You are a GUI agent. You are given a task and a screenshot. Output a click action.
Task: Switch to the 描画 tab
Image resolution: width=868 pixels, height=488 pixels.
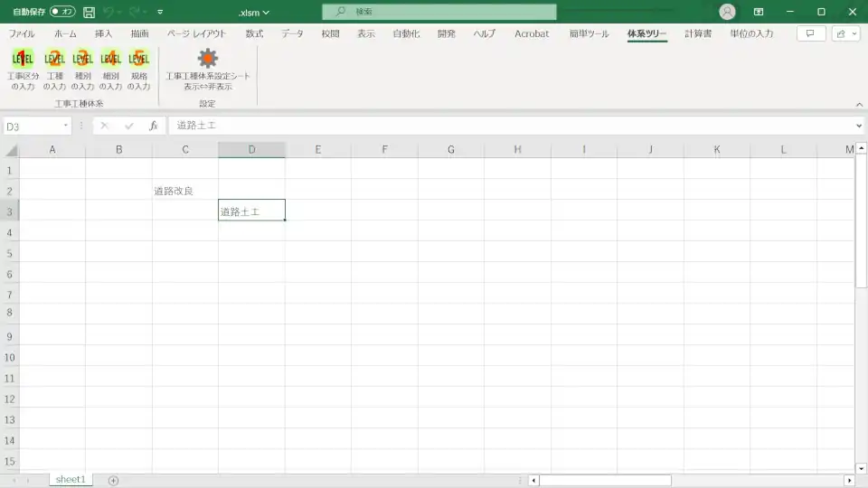(x=139, y=33)
